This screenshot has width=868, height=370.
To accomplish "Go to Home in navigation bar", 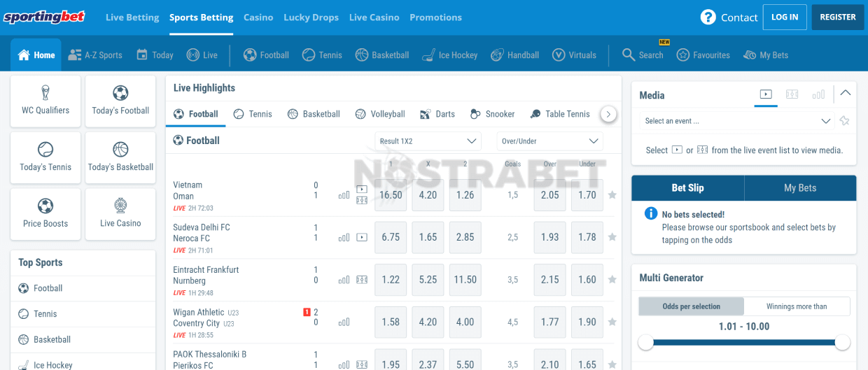I will tap(36, 55).
